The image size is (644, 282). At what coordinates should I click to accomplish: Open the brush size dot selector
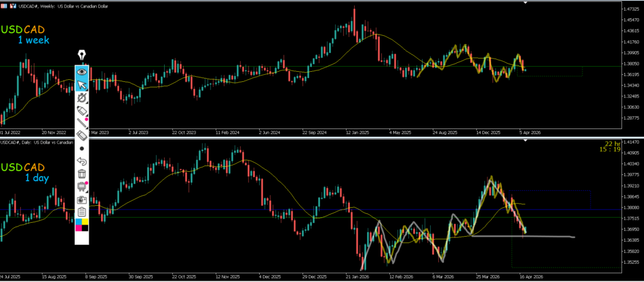tap(82, 149)
